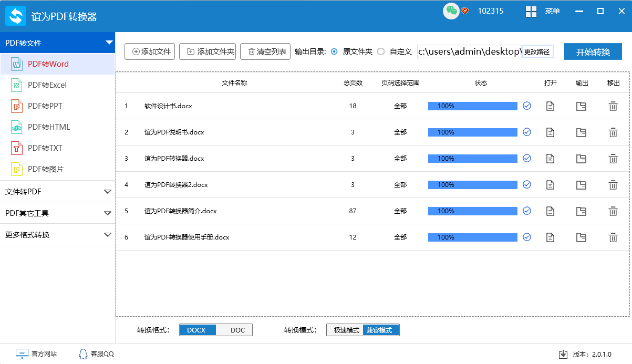Expand the 更多格式转换 section
This screenshot has width=632, height=364.
[x=57, y=235]
